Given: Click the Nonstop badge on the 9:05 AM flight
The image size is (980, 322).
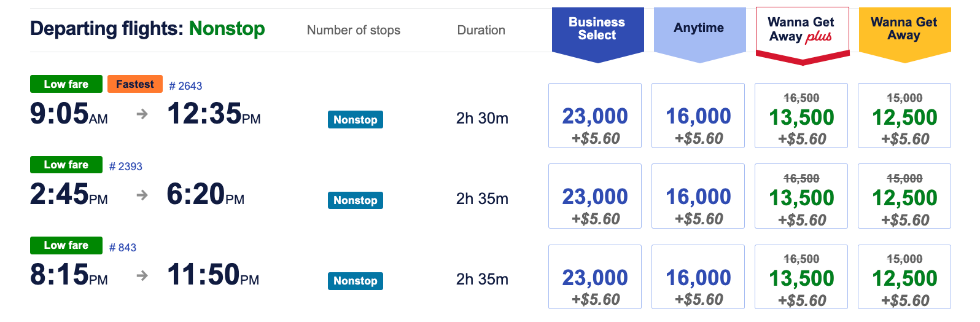Looking at the screenshot, I should (356, 120).
